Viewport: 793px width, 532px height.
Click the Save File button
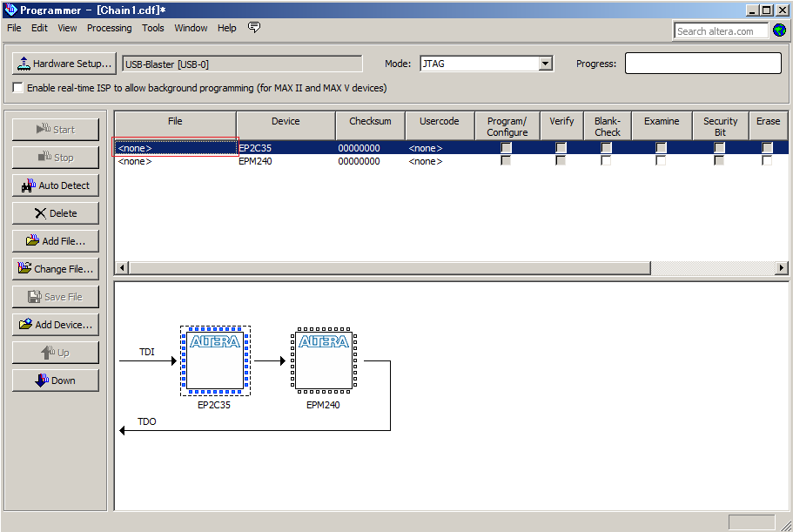(56, 296)
